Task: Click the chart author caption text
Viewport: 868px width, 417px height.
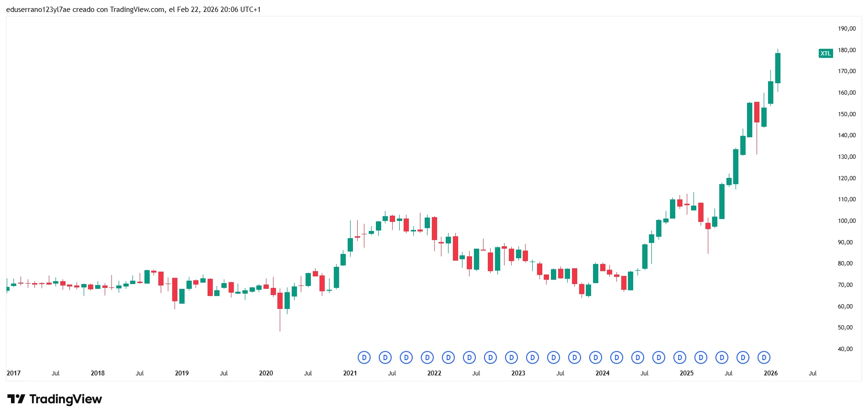Action: click(133, 9)
